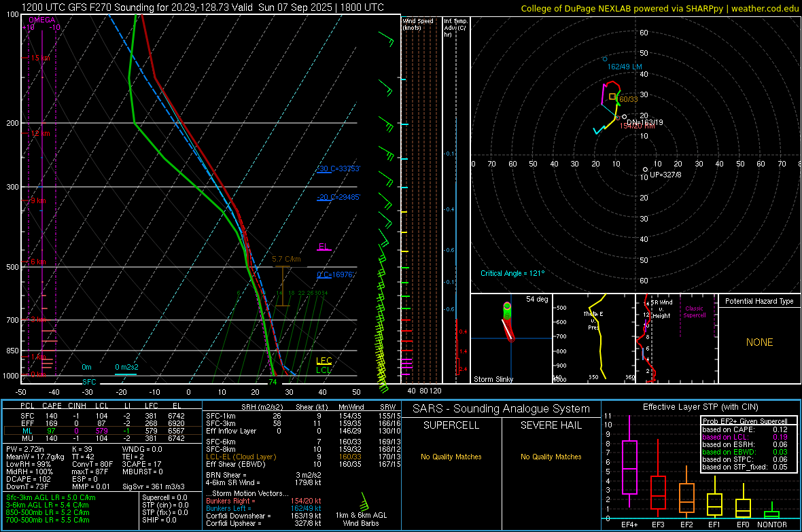The image size is (802, 532).
Task: Click the '12 km' height marker
Action: [40, 133]
